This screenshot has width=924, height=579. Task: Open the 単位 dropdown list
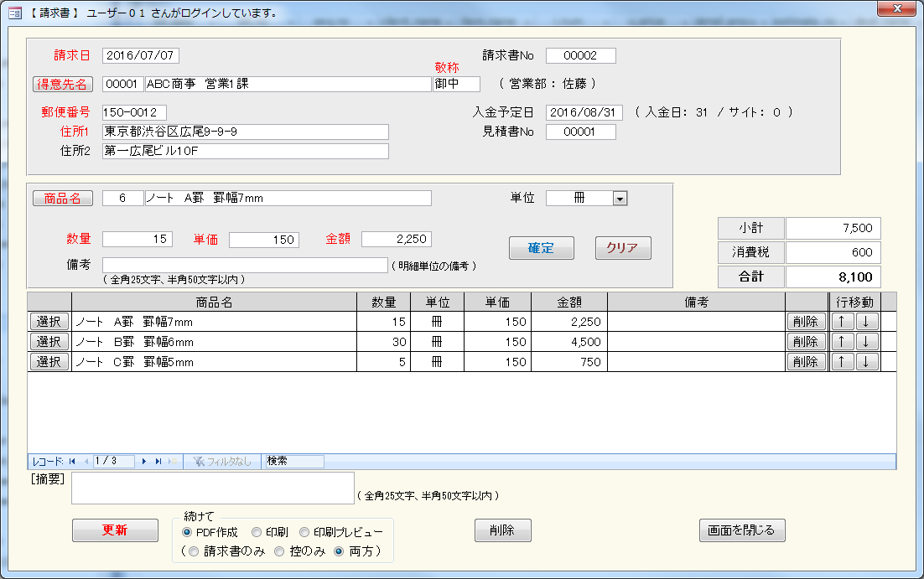point(620,199)
